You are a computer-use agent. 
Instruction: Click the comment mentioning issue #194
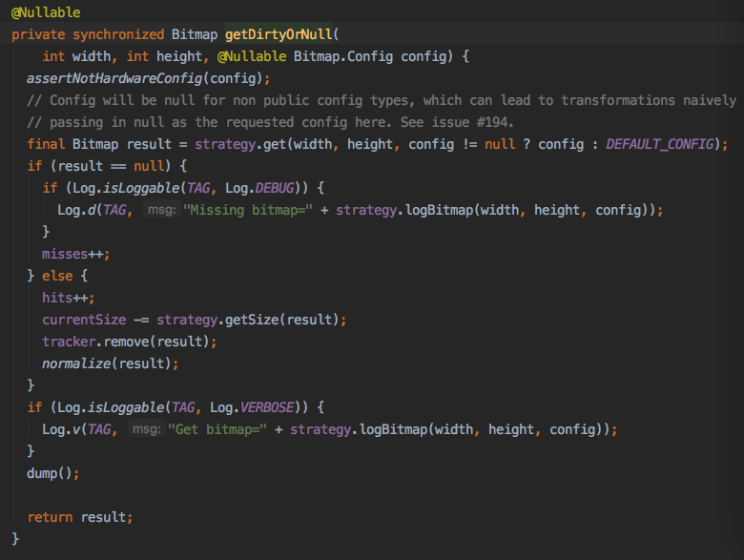pyautogui.click(x=271, y=122)
